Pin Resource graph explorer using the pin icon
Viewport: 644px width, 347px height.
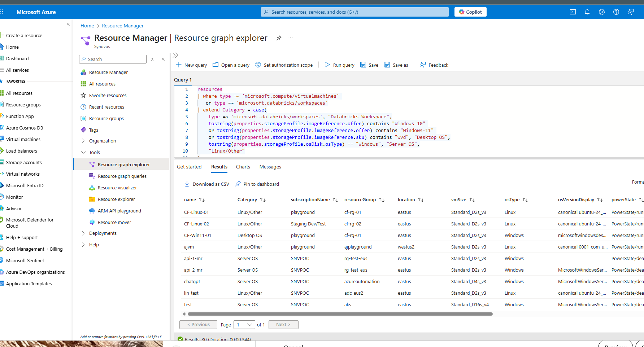coord(279,38)
